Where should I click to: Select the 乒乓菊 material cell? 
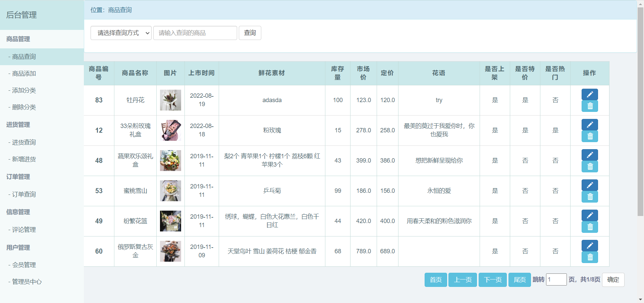pos(272,191)
